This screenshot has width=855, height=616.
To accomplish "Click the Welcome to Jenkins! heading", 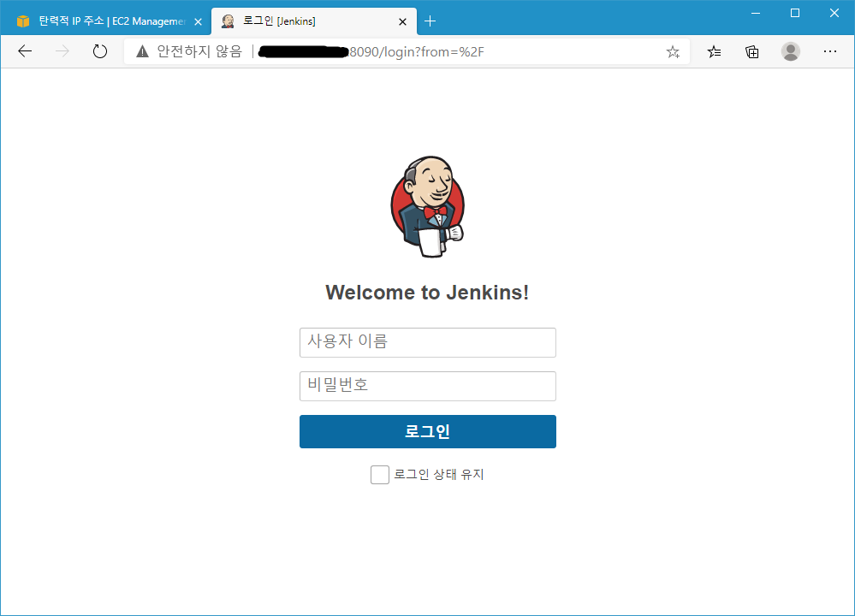I will tap(427, 293).
